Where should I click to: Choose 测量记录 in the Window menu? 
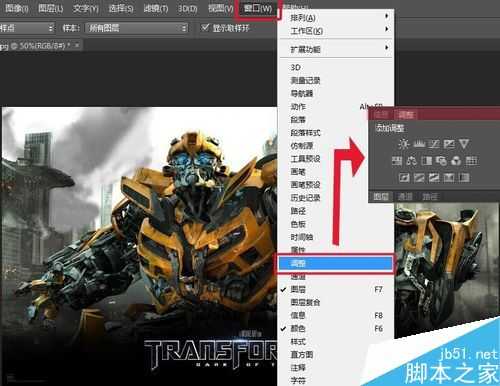[x=336, y=80]
